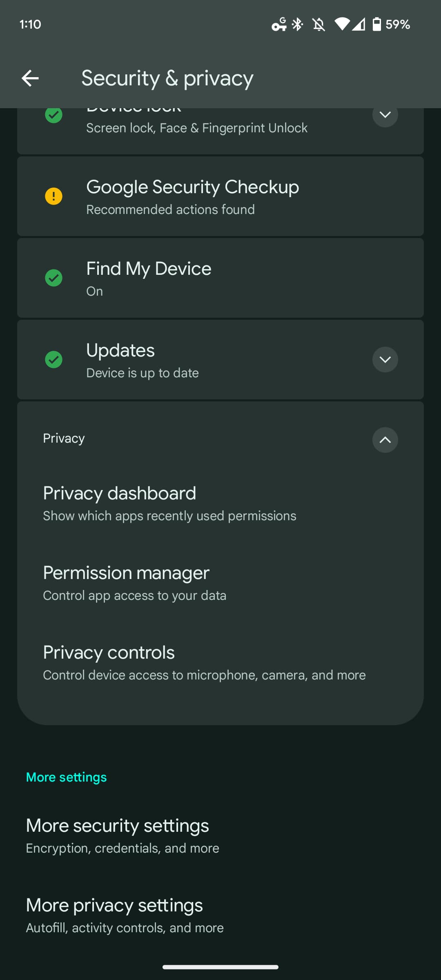This screenshot has height=980, width=441.
Task: Tap the VPN key status icon
Action: click(279, 24)
